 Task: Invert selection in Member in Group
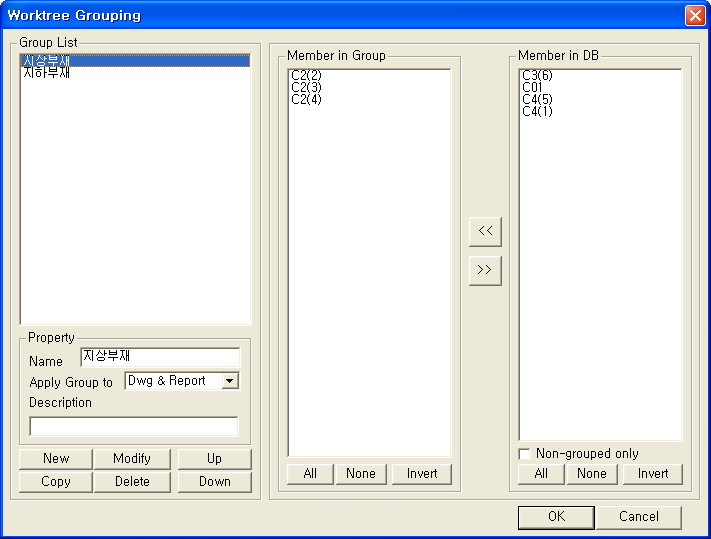tap(422, 474)
